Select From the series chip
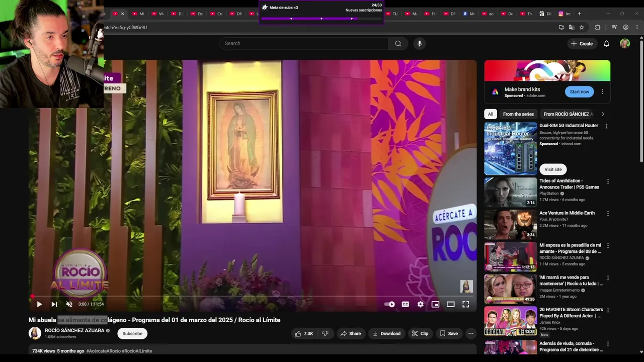 point(518,114)
